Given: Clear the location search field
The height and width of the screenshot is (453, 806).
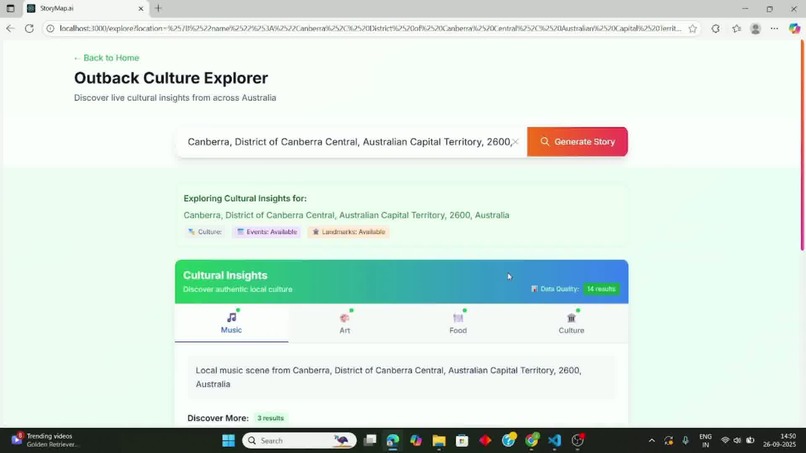Looking at the screenshot, I should click(516, 142).
